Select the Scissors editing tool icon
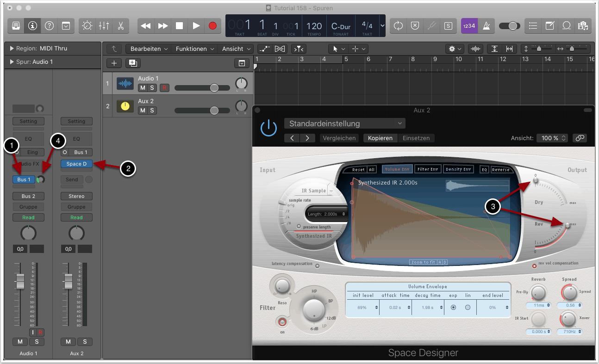Viewport: 599px width, 364px height. click(x=120, y=26)
